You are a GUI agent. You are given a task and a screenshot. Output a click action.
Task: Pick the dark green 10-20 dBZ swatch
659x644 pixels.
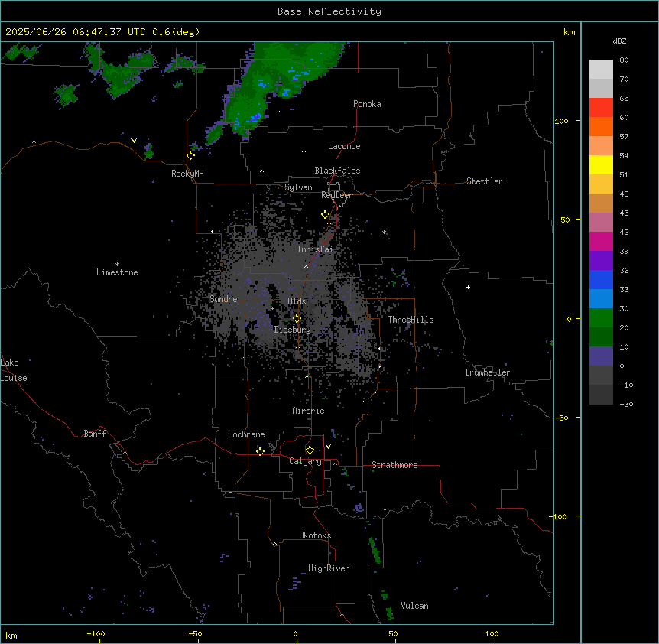tap(601, 337)
